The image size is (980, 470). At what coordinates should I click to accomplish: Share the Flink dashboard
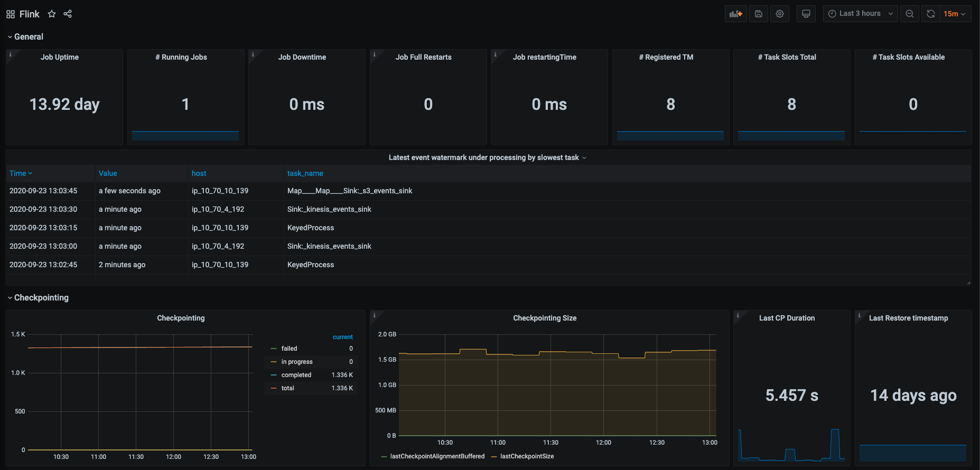[x=68, y=14]
